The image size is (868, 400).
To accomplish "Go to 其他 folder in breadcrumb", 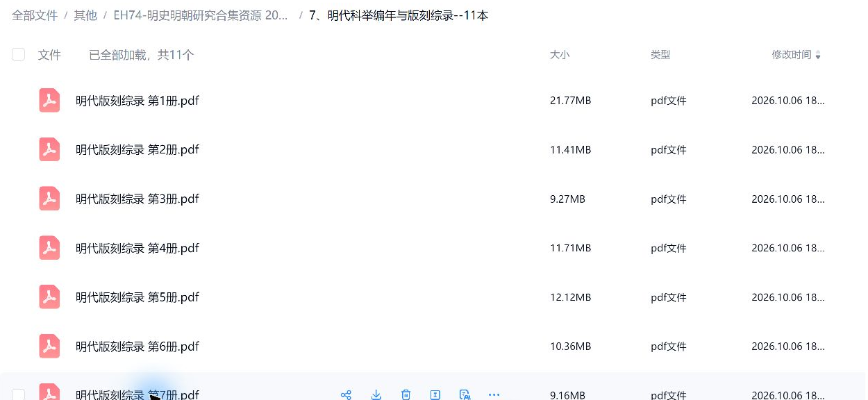I will (85, 15).
